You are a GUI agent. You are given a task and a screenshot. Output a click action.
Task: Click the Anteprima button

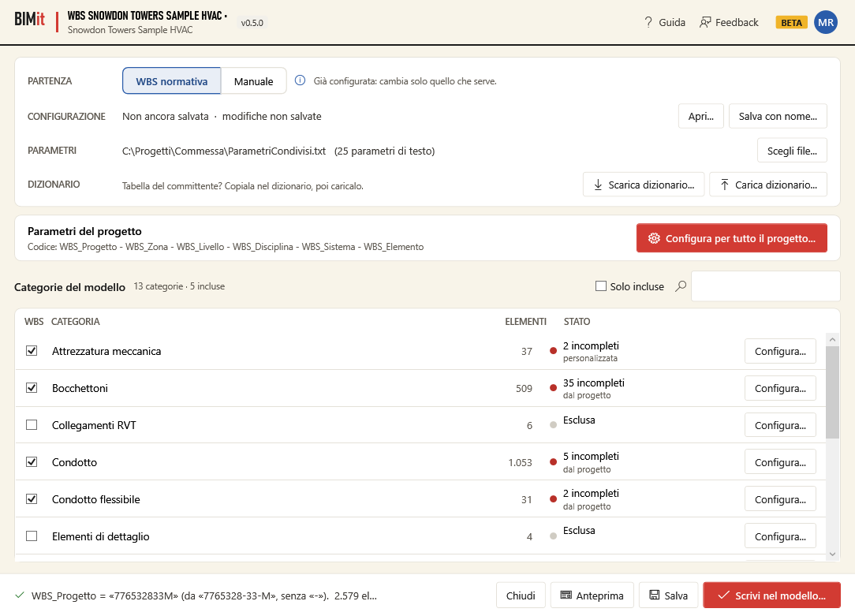592,595
